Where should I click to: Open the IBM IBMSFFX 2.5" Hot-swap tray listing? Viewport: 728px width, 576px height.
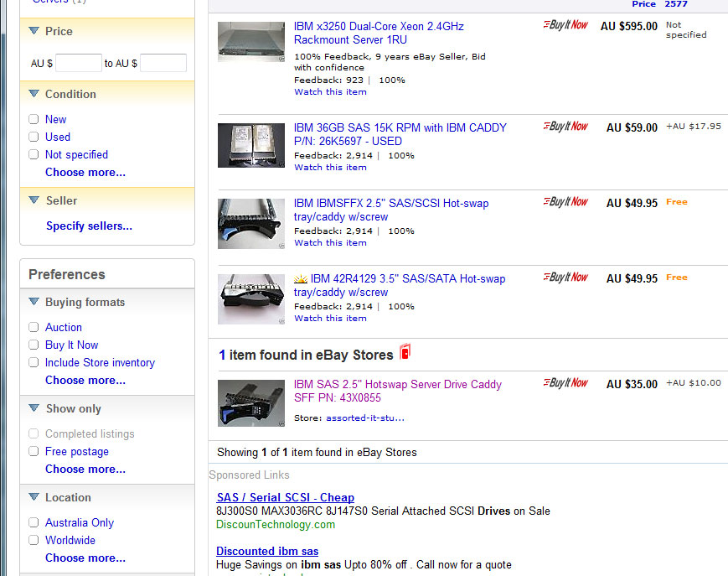click(391, 210)
